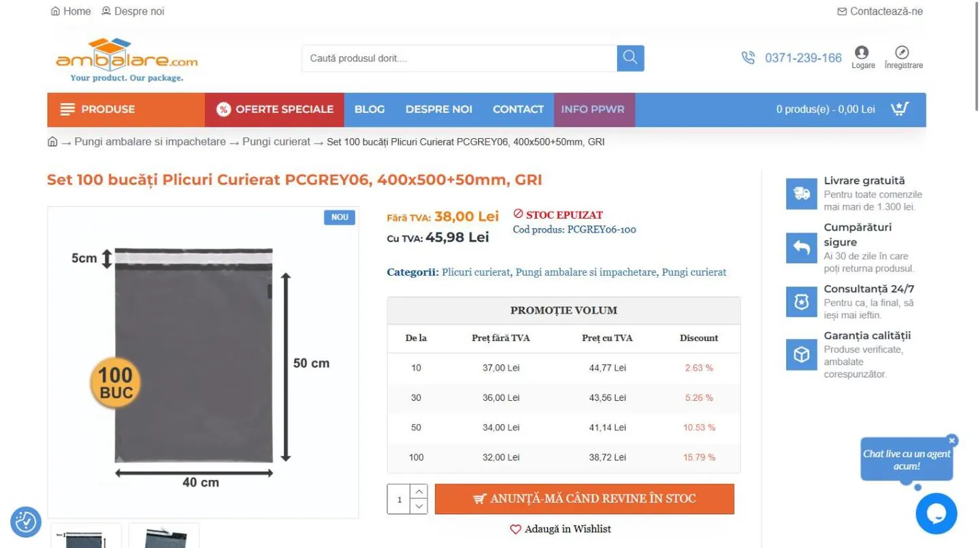Image resolution: width=980 pixels, height=548 pixels.
Task: Click the Home top link
Action: 71,11
